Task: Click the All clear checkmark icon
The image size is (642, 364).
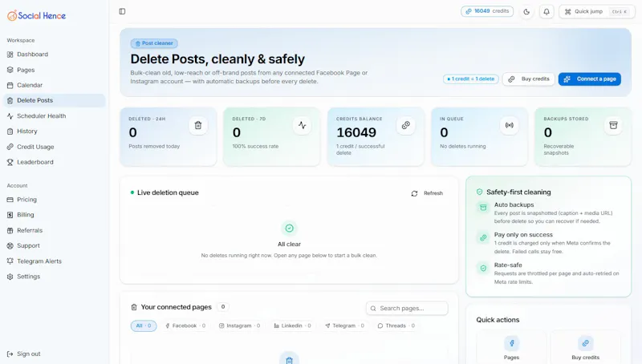Action: tap(289, 229)
